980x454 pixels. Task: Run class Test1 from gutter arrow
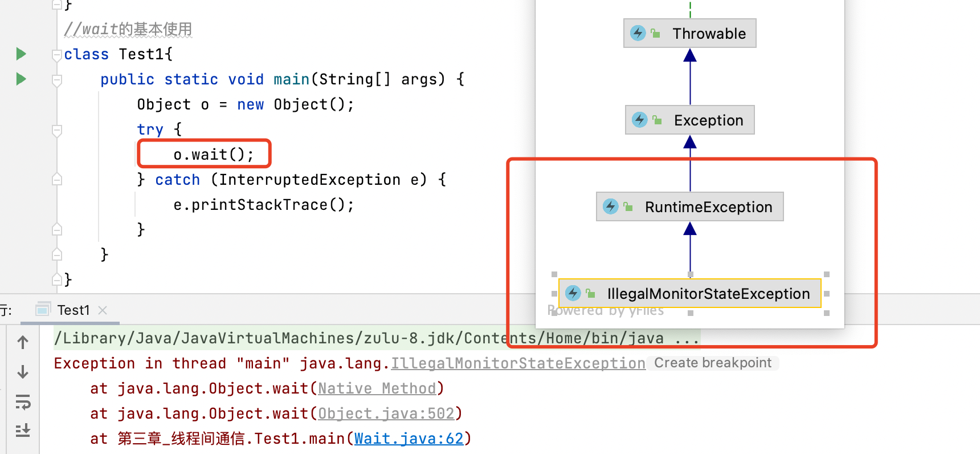[x=21, y=54]
